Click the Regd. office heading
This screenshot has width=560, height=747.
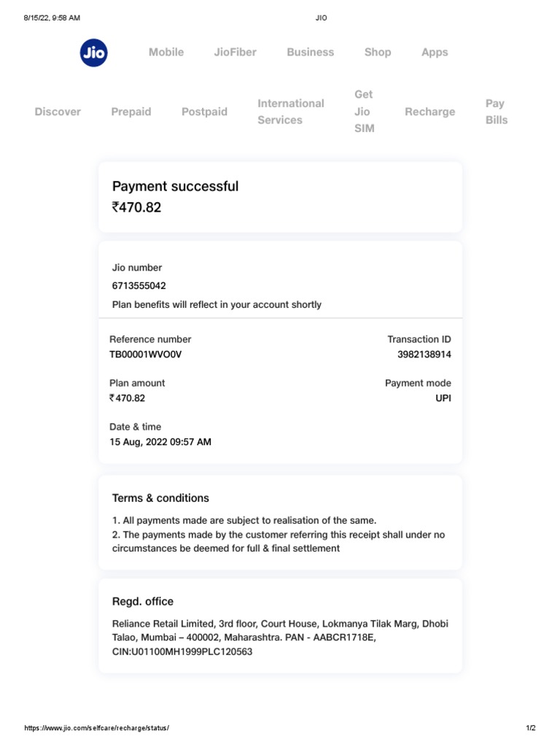(x=143, y=602)
